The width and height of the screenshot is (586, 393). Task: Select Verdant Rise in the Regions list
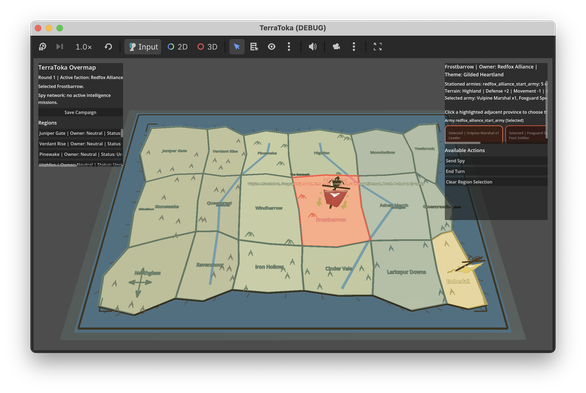coord(80,143)
